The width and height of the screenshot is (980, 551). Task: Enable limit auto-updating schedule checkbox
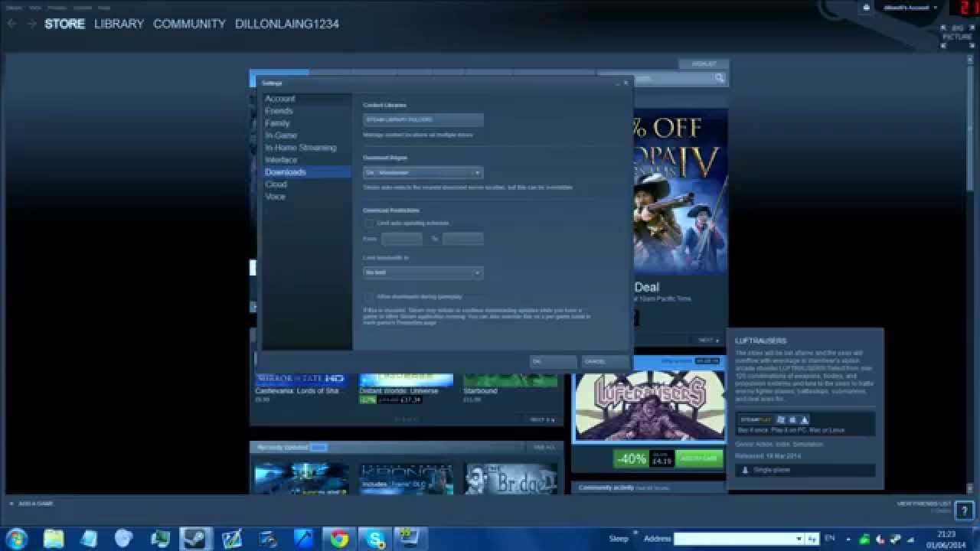tap(369, 223)
